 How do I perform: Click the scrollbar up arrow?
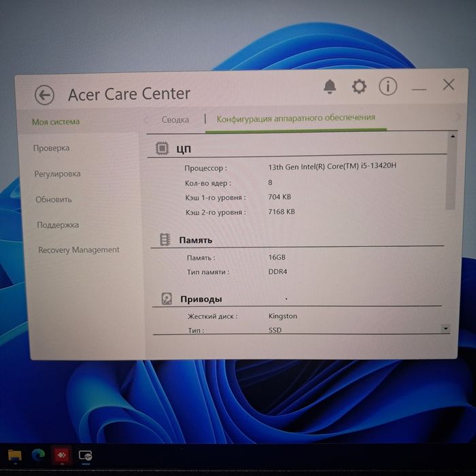click(453, 137)
